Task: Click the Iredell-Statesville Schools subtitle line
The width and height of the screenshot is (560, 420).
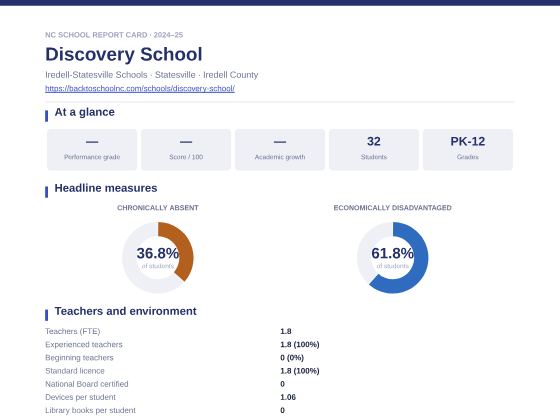Action: (x=151, y=75)
